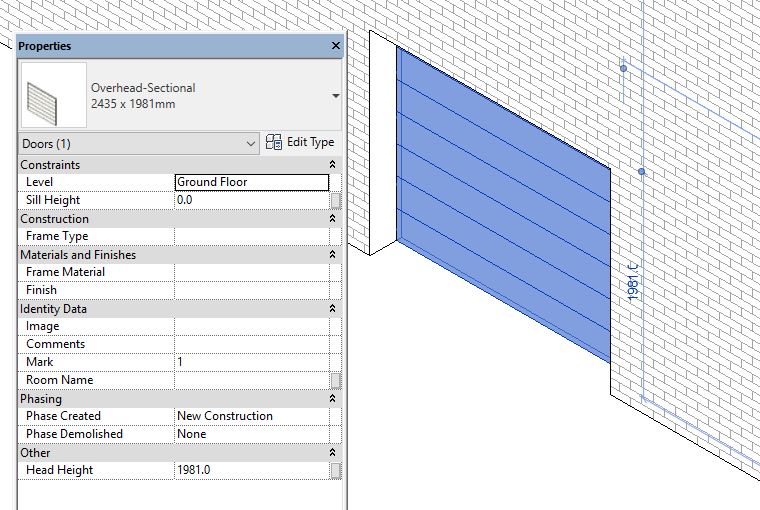This screenshot has height=510, width=760.
Task: Close the Properties panel
Action: tap(335, 46)
